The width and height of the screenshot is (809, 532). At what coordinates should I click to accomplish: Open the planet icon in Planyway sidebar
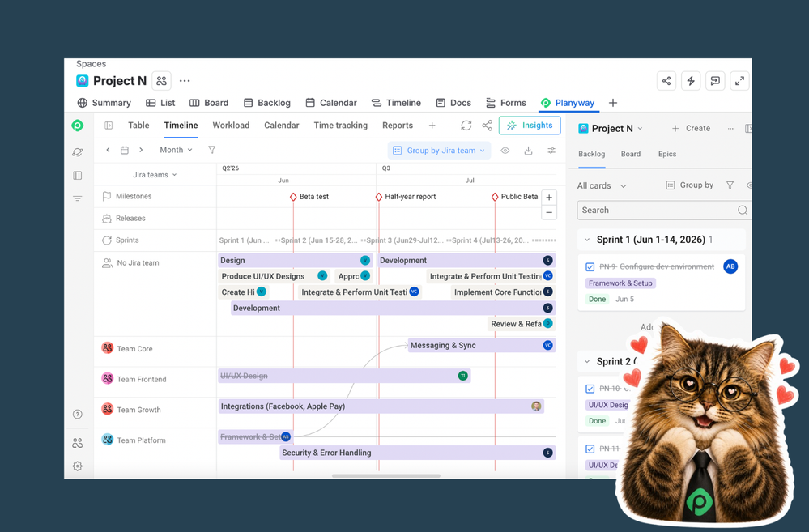78,152
